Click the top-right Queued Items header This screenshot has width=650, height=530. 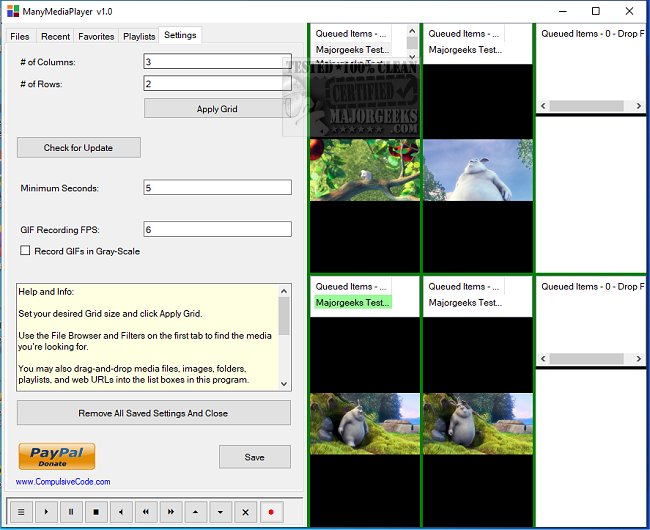coord(593,34)
